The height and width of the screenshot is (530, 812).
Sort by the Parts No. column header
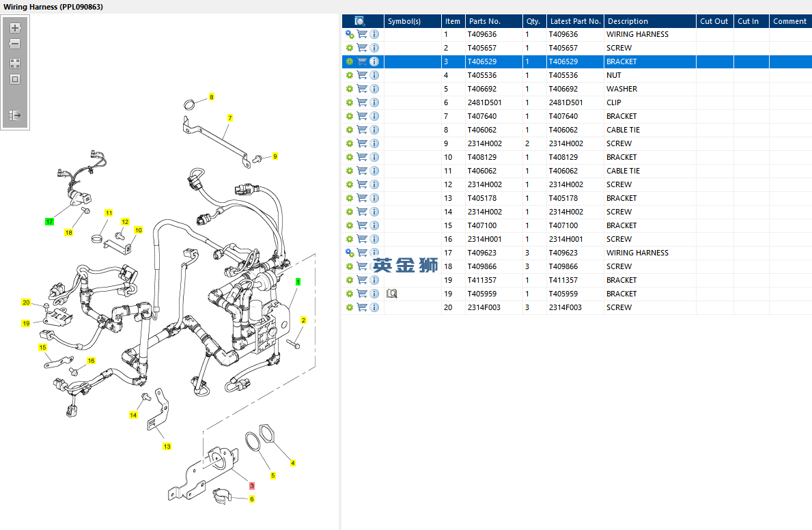tap(494, 21)
